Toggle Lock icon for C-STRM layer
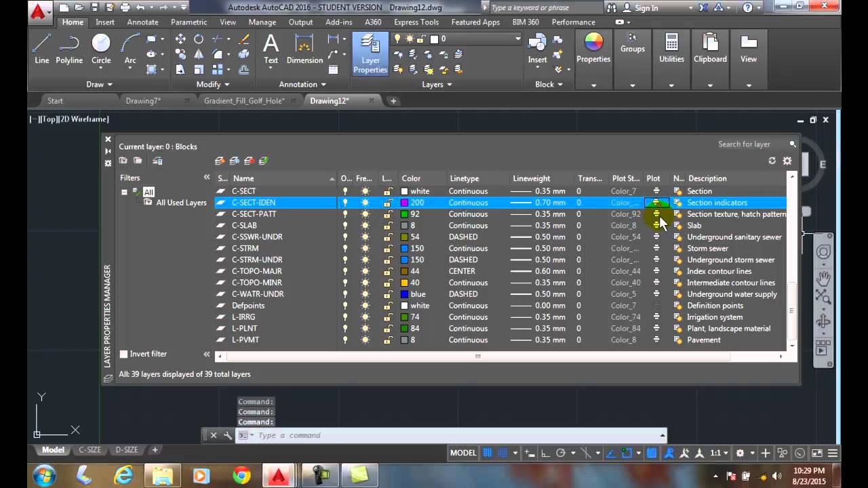868x488 pixels. click(387, 248)
